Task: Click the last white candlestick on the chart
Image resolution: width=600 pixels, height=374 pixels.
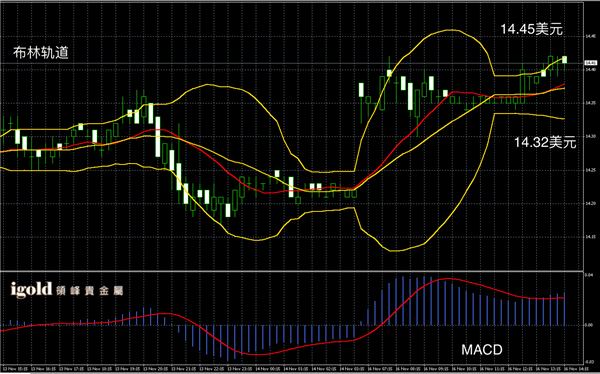Action: [564, 60]
